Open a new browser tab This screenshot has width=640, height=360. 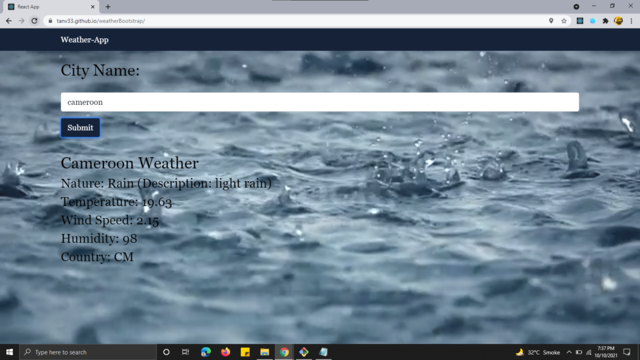(108, 7)
